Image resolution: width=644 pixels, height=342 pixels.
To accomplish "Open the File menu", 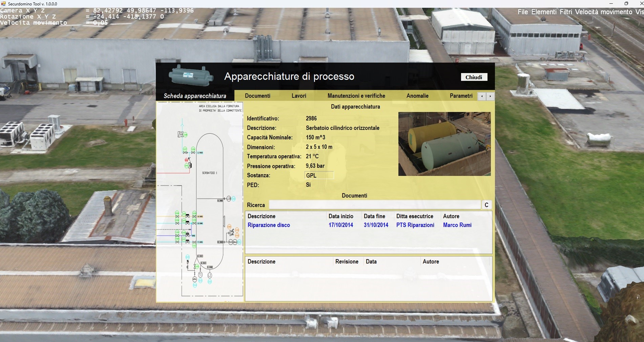I will [522, 12].
